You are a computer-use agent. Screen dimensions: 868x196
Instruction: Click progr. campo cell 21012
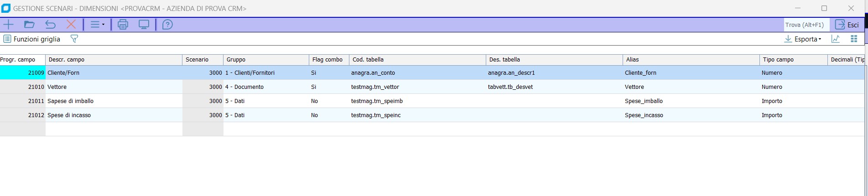coord(22,115)
